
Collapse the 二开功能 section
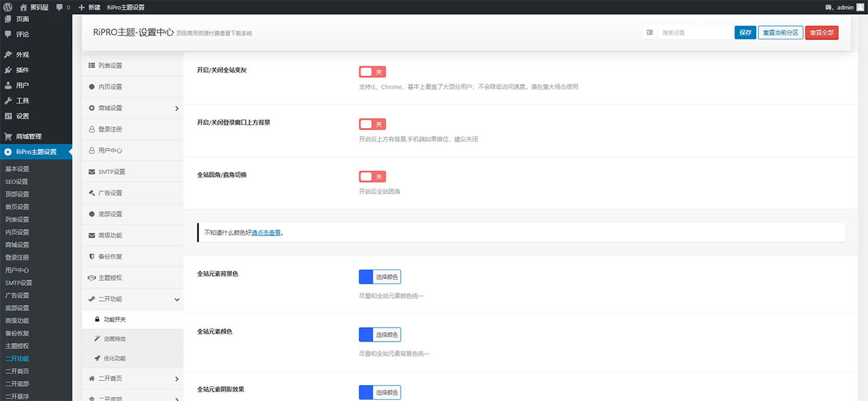tap(176, 300)
